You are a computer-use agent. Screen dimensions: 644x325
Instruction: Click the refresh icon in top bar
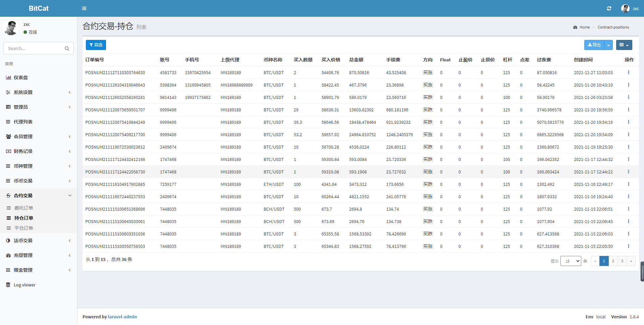[609, 8]
